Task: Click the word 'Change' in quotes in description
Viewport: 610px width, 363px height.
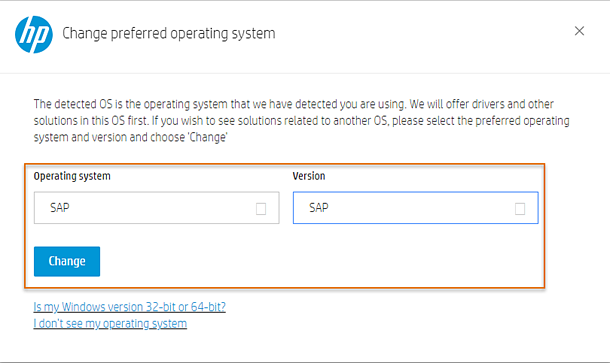Action: 207,137
